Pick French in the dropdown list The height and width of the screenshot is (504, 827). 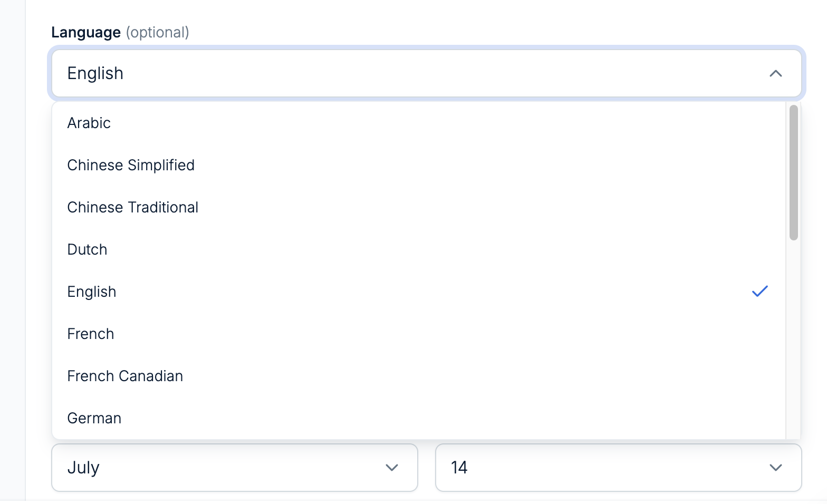tap(419, 334)
